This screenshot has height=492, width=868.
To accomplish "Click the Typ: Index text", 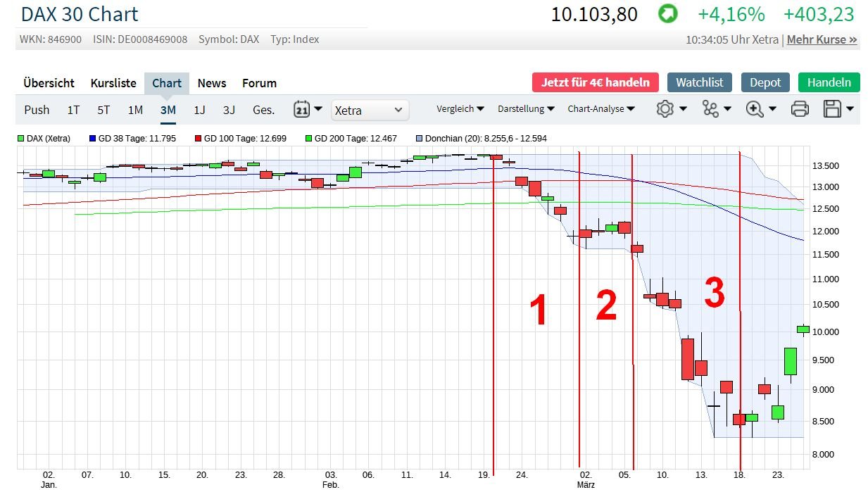I will 294,39.
